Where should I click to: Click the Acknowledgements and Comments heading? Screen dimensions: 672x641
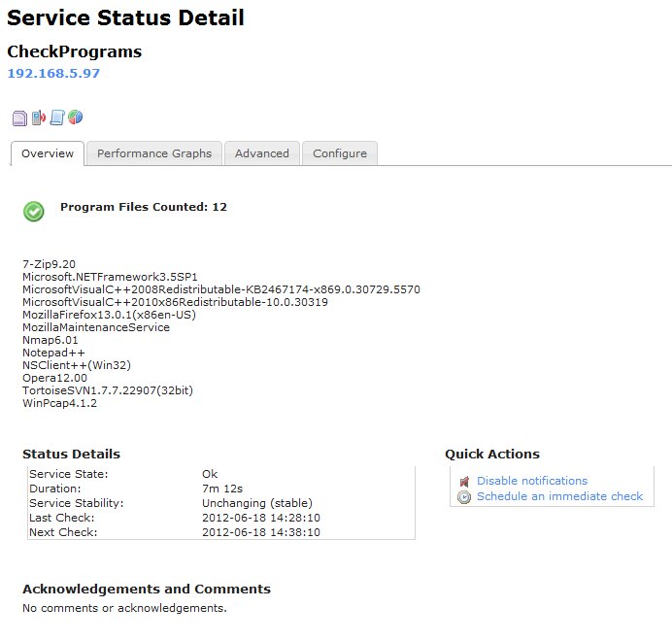pyautogui.click(x=147, y=589)
